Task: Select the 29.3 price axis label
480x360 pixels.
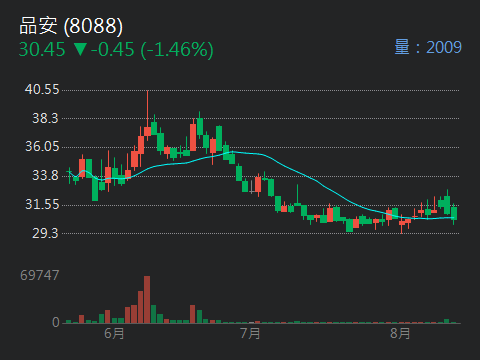Action: click(45, 233)
